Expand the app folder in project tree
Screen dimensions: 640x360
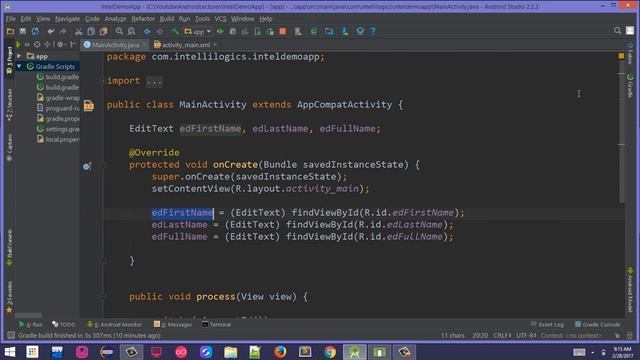(19, 56)
